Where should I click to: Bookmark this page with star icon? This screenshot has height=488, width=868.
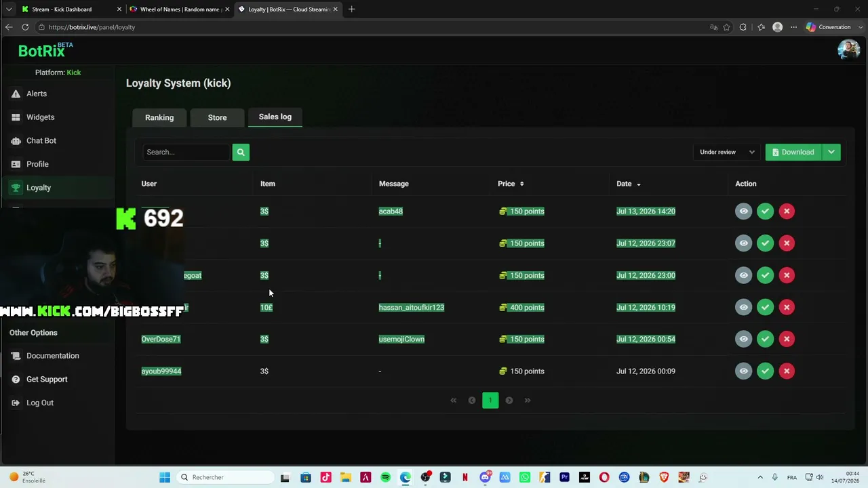(x=726, y=27)
